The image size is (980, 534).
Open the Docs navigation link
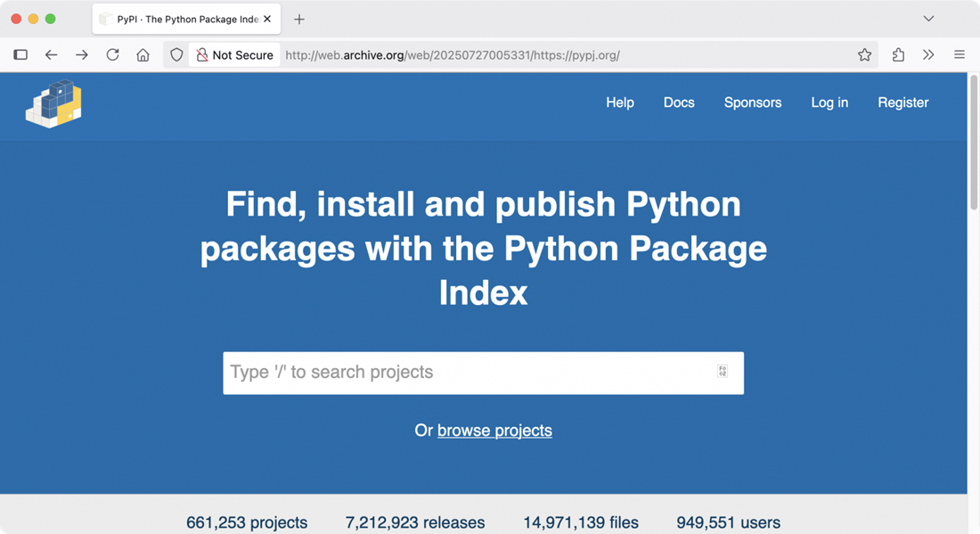click(x=679, y=103)
